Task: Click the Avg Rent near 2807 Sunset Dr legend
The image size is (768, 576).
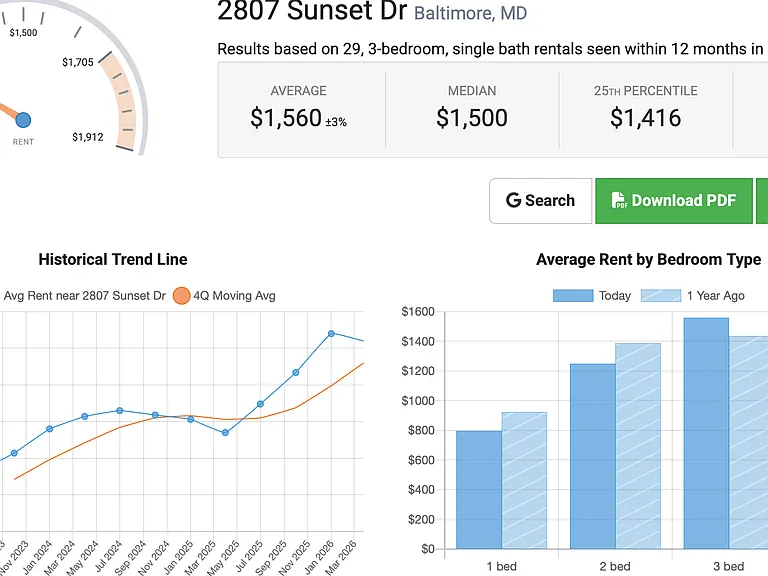Action: pyautogui.click(x=84, y=296)
